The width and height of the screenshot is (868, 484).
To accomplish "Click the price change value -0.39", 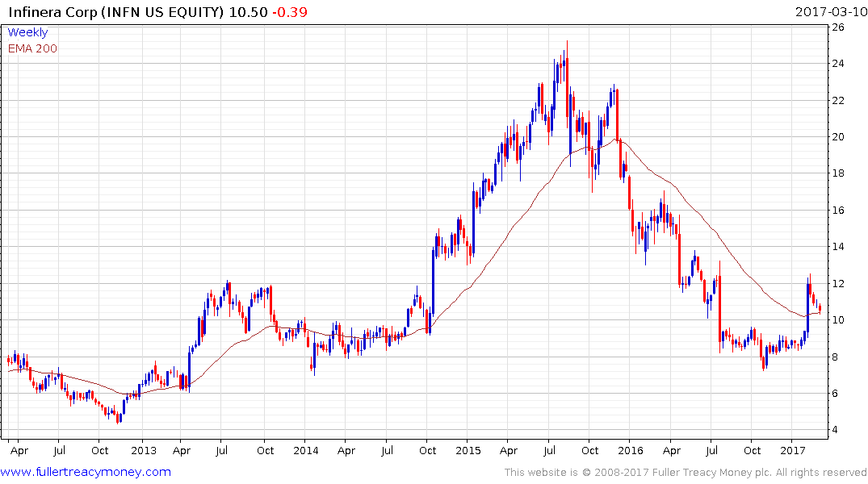I will pyautogui.click(x=290, y=11).
